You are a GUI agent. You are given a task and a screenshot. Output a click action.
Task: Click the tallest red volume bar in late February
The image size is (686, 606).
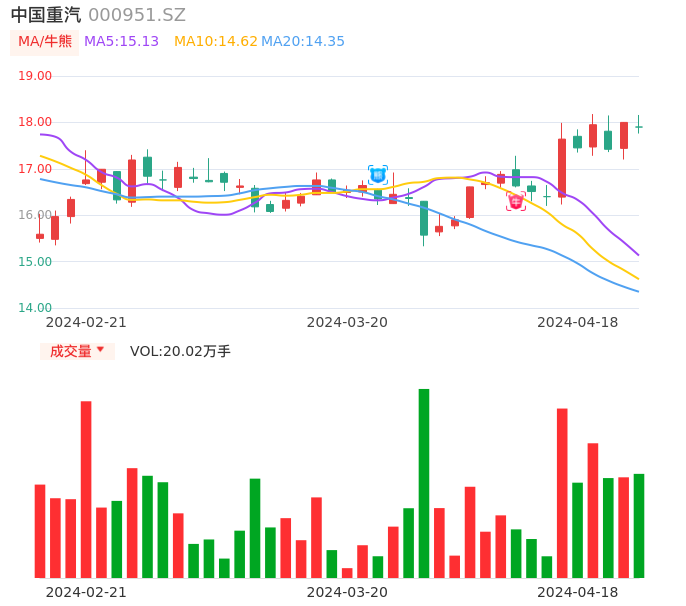click(86, 489)
